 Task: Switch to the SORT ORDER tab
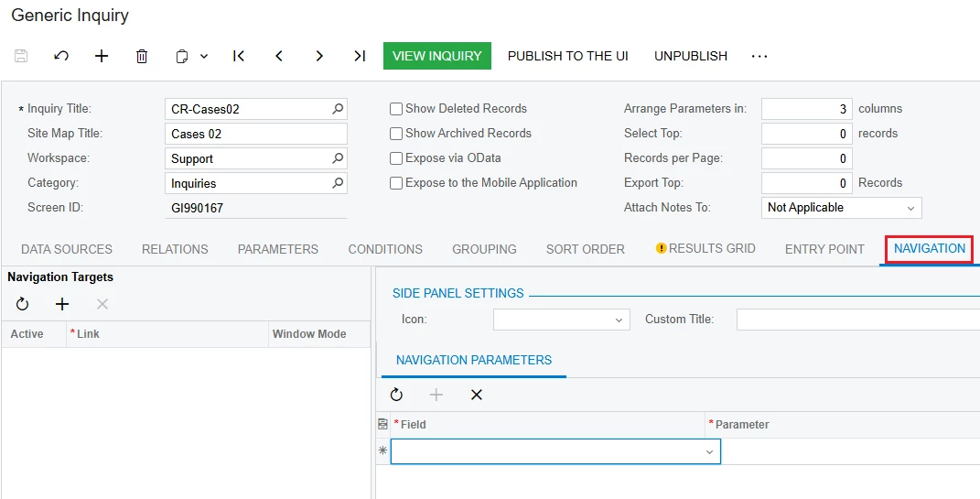(x=586, y=249)
